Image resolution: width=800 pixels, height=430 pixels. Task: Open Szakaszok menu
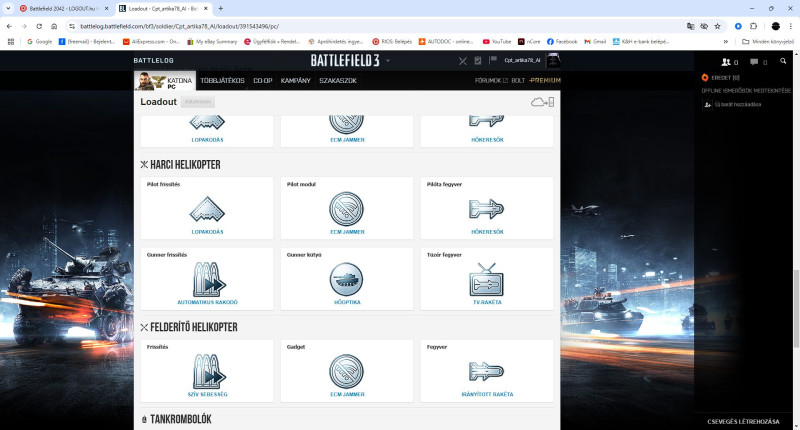(338, 81)
